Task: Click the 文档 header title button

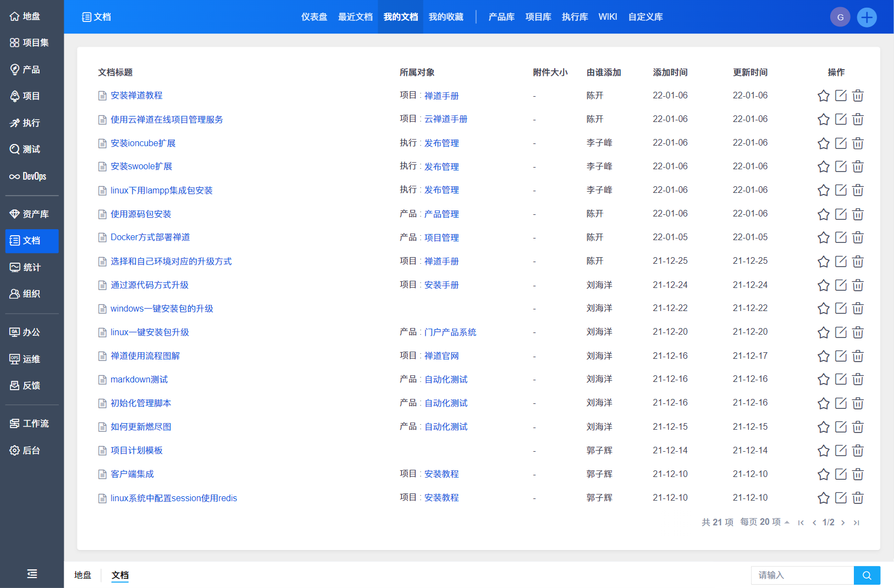Action: click(96, 17)
